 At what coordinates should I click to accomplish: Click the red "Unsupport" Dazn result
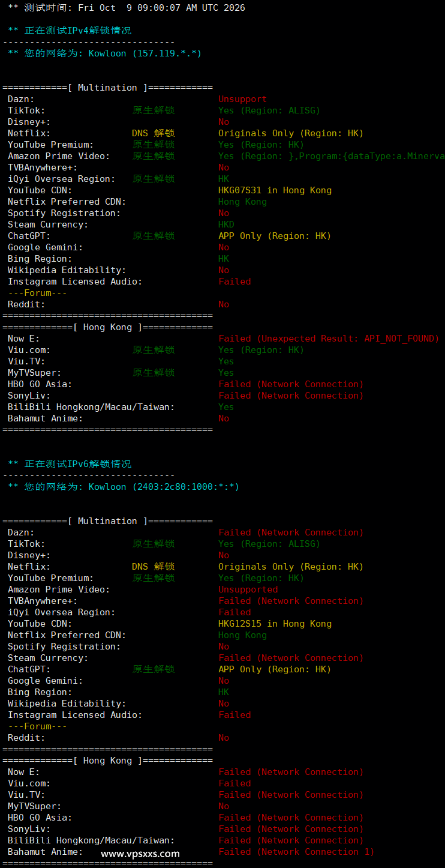pyautogui.click(x=242, y=99)
